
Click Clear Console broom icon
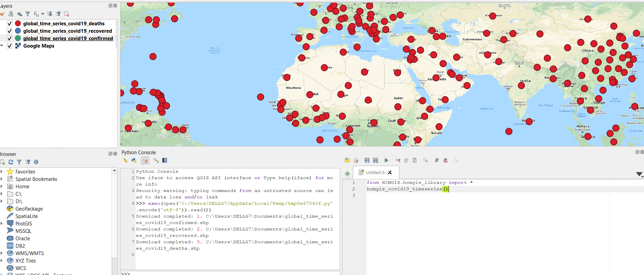125,161
